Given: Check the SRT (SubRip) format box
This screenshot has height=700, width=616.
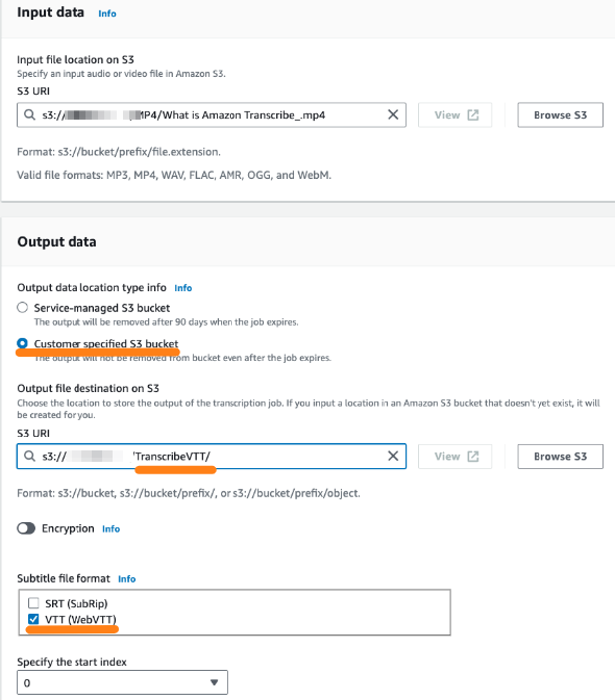Looking at the screenshot, I should (33, 603).
